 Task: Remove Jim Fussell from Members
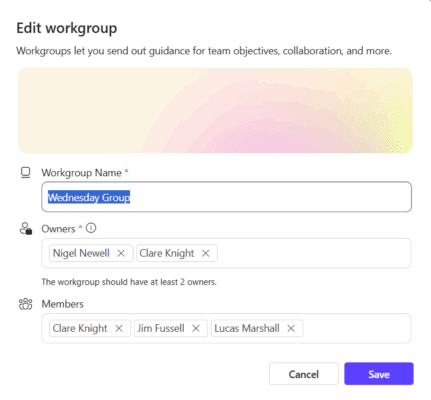[196, 328]
